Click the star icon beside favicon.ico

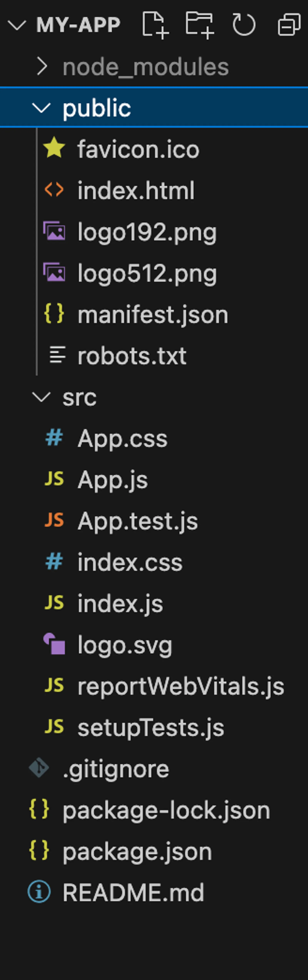click(54, 149)
